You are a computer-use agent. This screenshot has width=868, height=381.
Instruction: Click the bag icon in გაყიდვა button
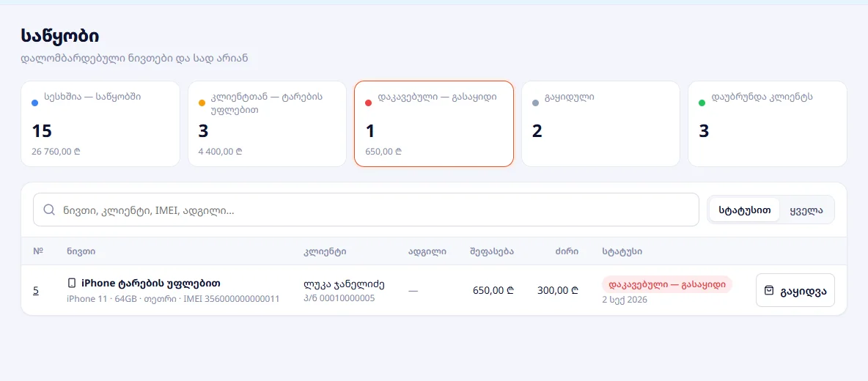[x=769, y=289]
